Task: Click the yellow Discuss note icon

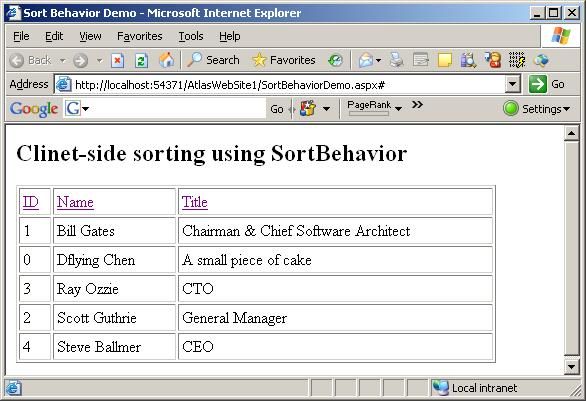Action: point(444,60)
